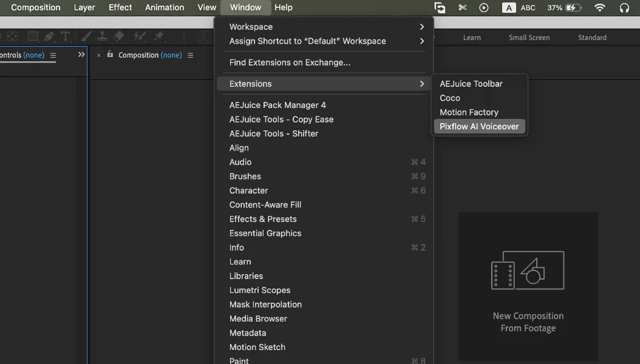Open the Wi-Fi status menu
Viewport: 640px width, 364px height.
(x=600, y=8)
